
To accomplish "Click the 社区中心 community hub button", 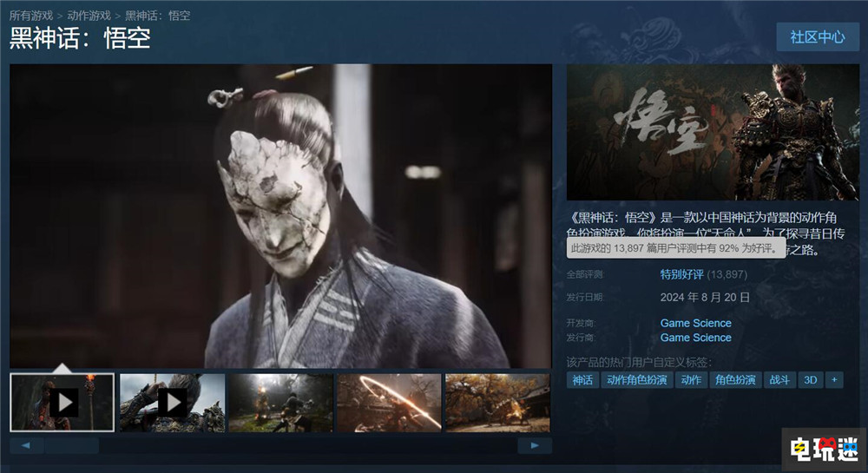I will pyautogui.click(x=816, y=37).
